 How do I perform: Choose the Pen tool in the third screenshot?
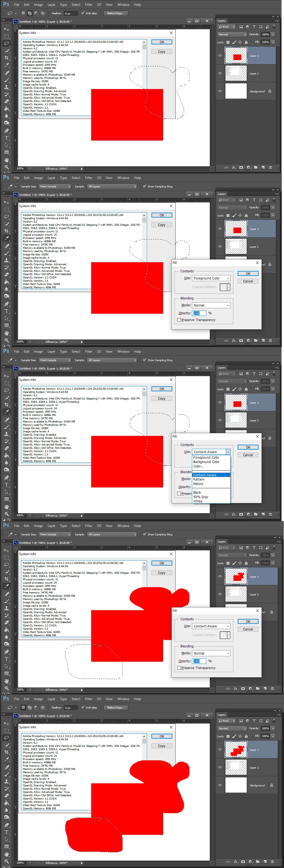[6, 478]
